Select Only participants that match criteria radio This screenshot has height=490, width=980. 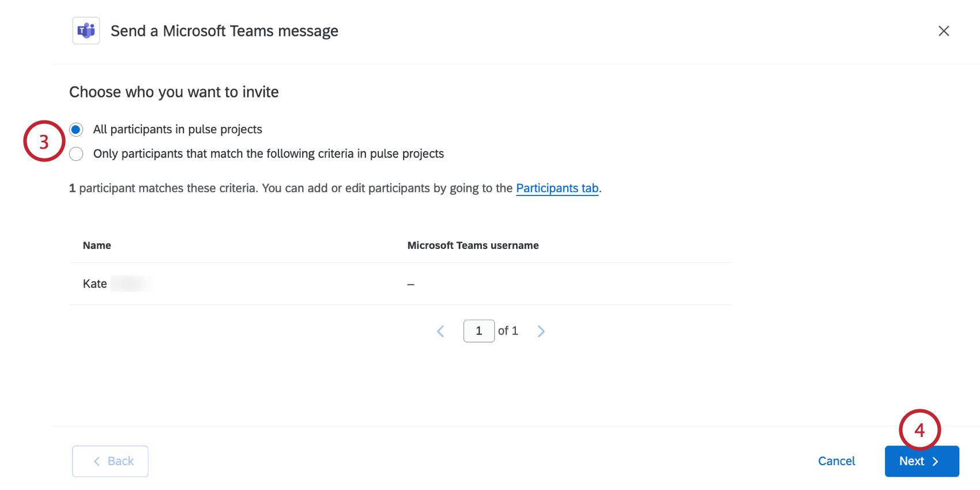76,154
